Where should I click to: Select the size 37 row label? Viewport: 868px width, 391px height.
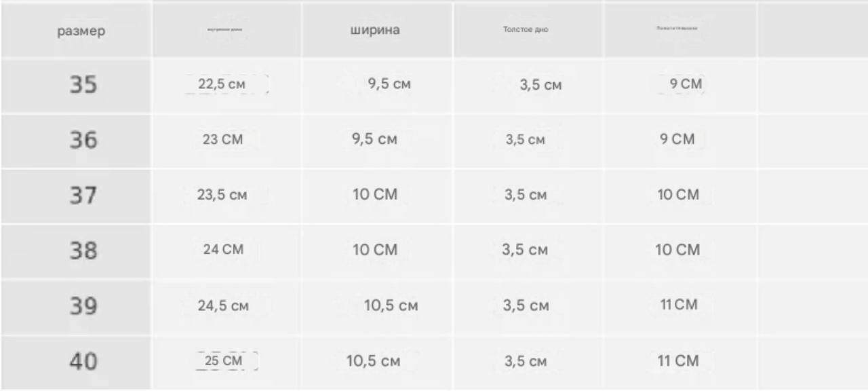(83, 195)
